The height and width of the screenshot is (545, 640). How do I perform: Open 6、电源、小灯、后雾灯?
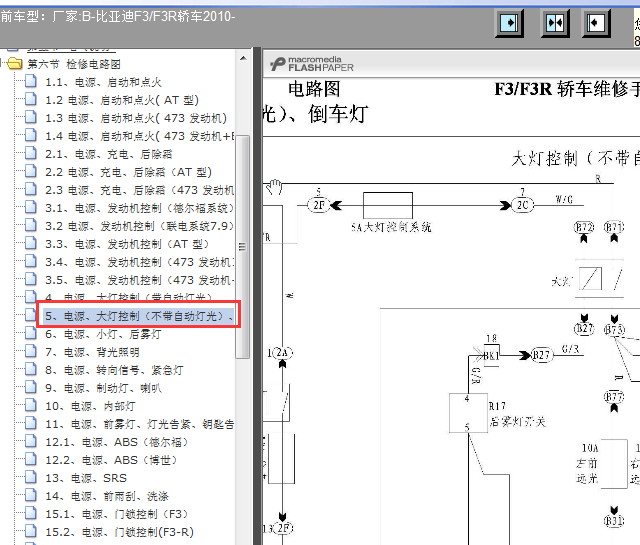tap(103, 334)
